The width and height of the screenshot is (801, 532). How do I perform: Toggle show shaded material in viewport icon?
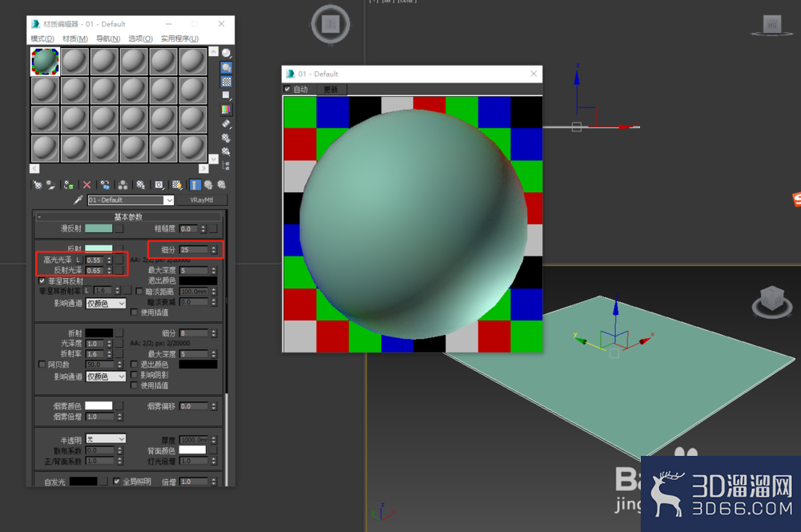point(177,185)
